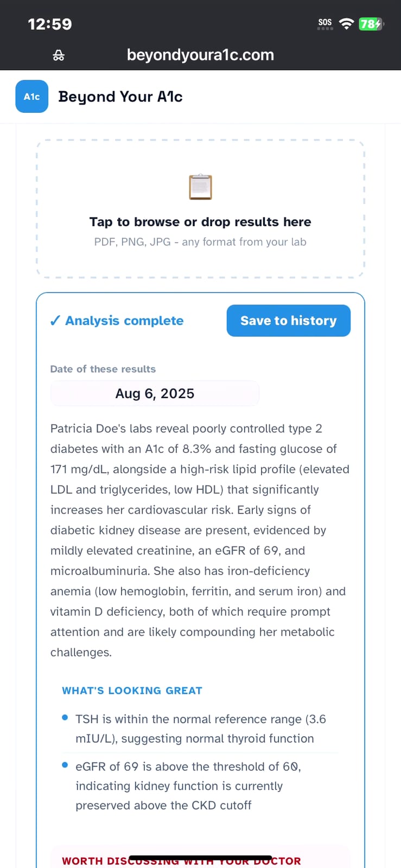Tap the PDF, PNG, JPG format hint text
The width and height of the screenshot is (401, 868).
coord(200,242)
